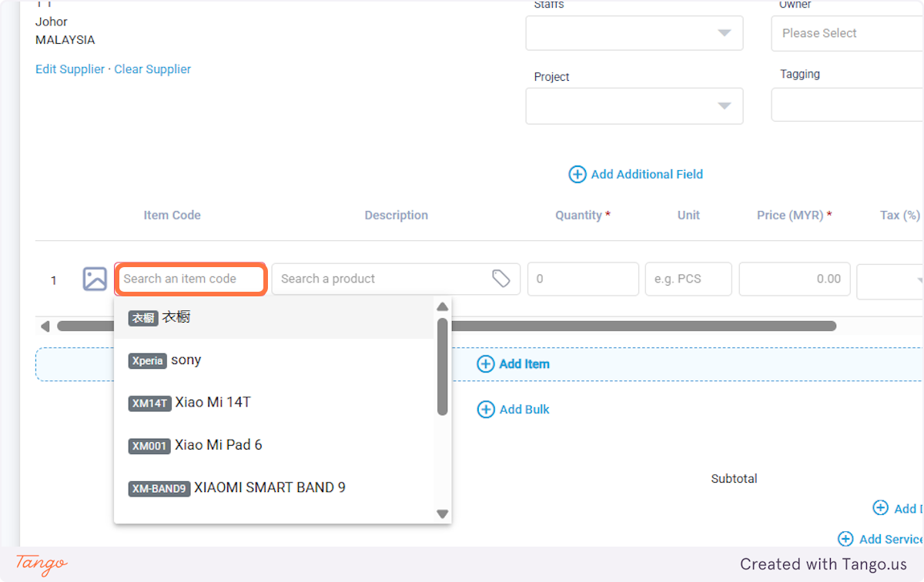Click the item image placeholder icon

tap(95, 279)
